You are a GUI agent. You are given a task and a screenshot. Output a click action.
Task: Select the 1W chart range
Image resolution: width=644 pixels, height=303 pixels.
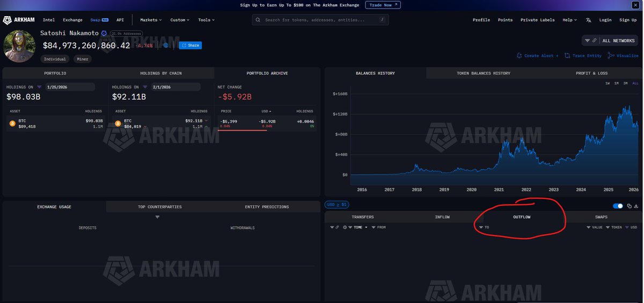608,83
